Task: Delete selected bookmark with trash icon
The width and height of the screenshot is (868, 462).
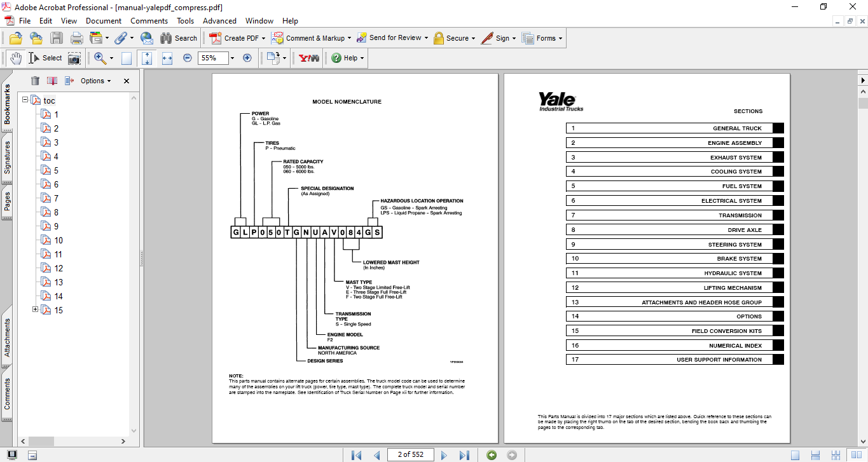Action: pos(35,81)
